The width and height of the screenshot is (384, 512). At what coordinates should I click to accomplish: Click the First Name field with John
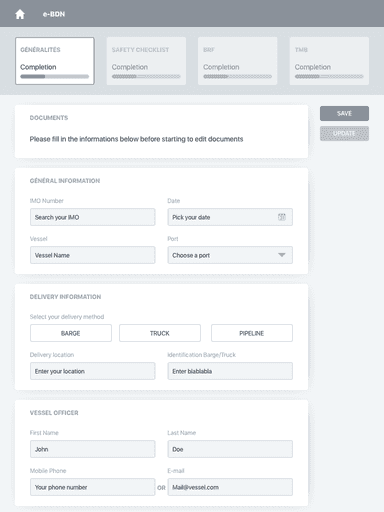pyautogui.click(x=93, y=449)
